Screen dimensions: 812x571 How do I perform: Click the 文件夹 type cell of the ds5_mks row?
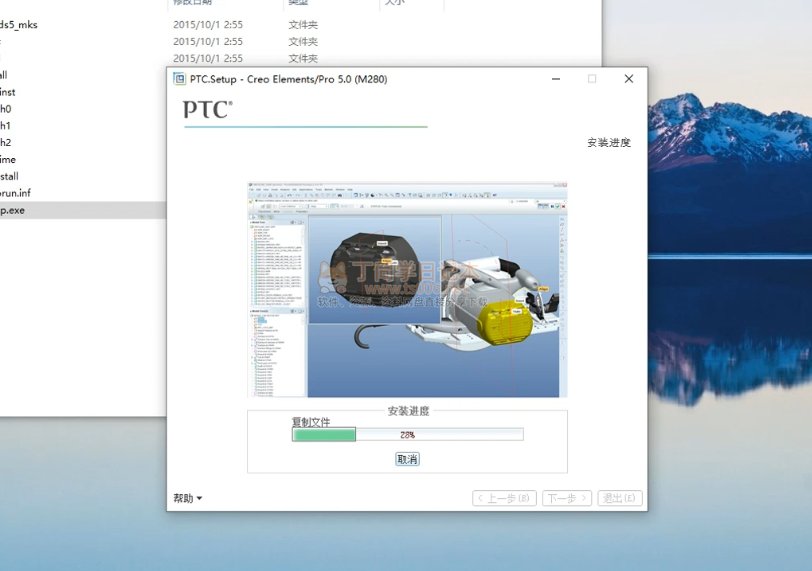[x=303, y=24]
